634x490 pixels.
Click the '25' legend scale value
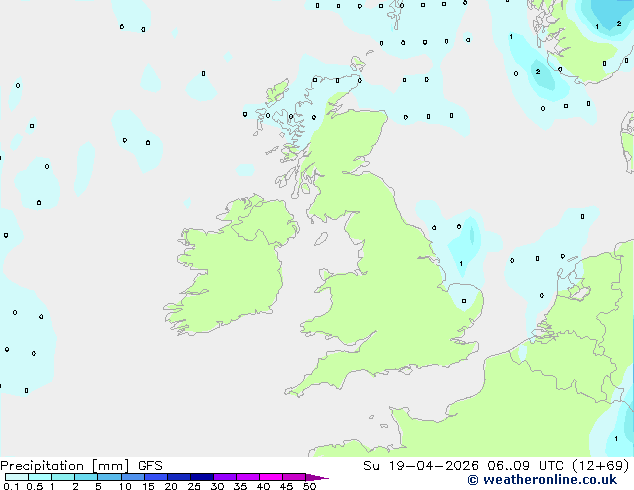(x=194, y=486)
